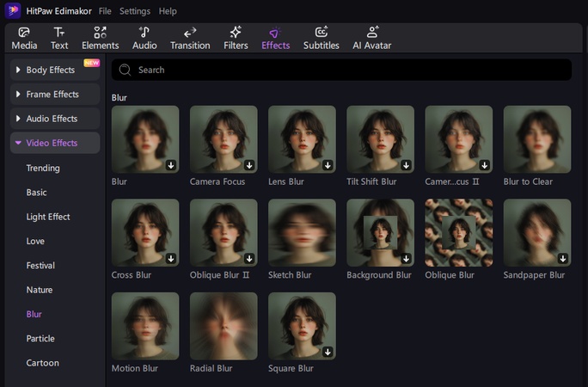Click the Frame Effects label
Image resolution: width=588 pixels, height=387 pixels.
(52, 94)
